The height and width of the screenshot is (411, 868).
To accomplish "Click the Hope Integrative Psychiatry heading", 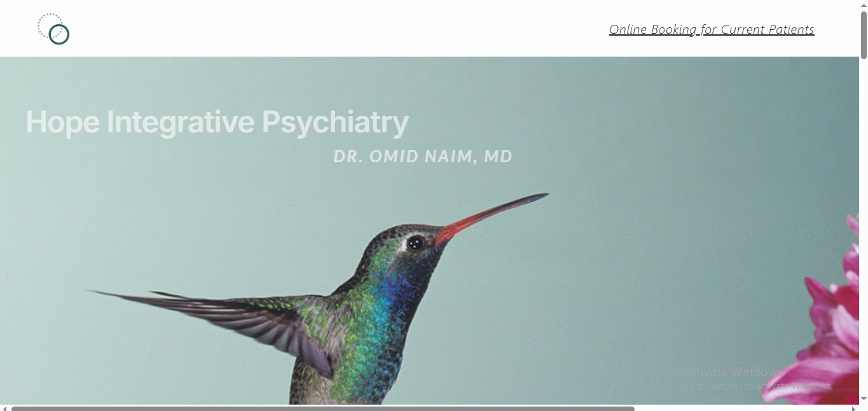I will coord(217,122).
